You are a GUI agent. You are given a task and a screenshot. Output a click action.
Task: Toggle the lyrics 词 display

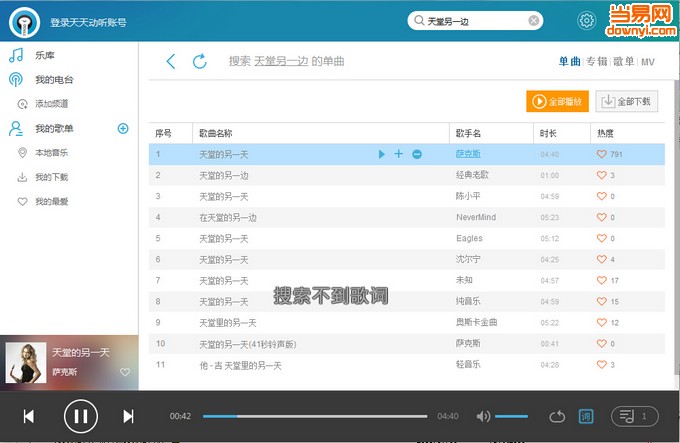click(x=586, y=417)
